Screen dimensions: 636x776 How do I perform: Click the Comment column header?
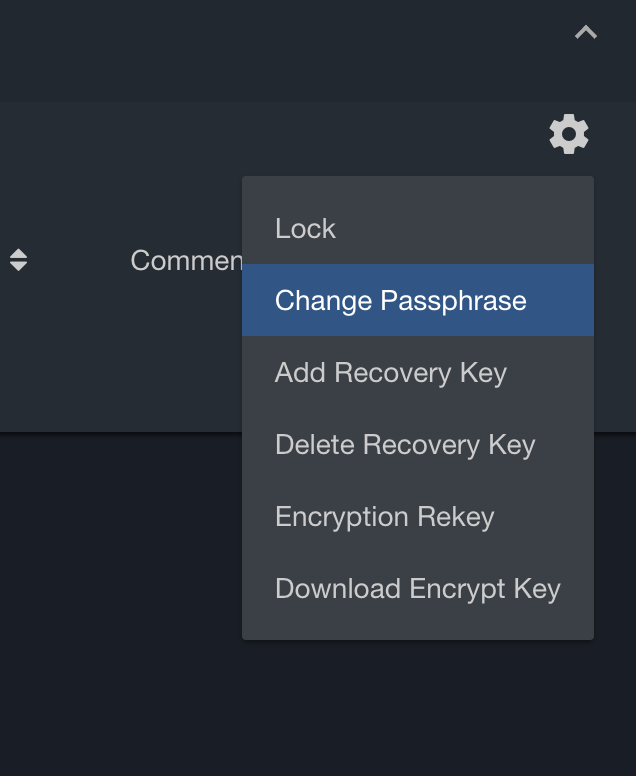click(187, 260)
